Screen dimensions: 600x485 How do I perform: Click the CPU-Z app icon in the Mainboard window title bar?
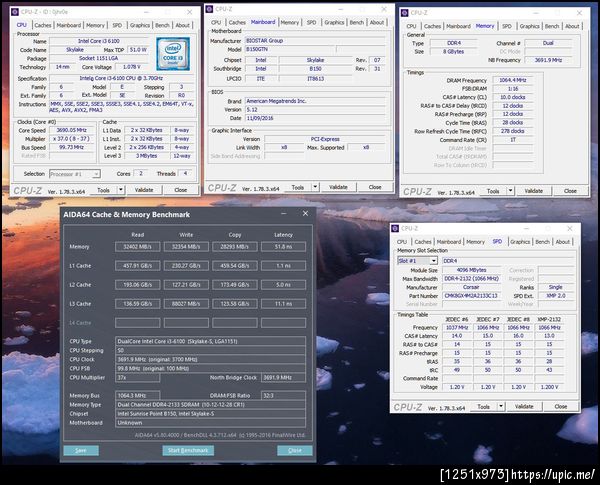[209, 9]
